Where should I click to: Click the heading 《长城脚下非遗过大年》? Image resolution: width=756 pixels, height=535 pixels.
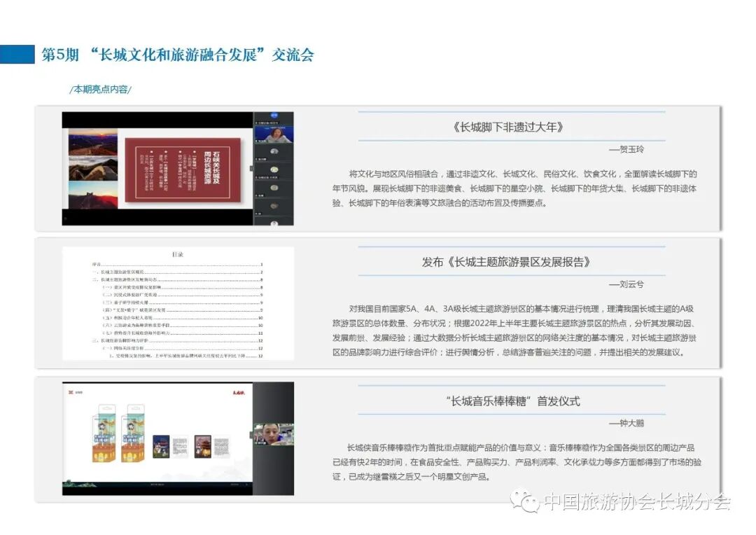pyautogui.click(x=507, y=127)
